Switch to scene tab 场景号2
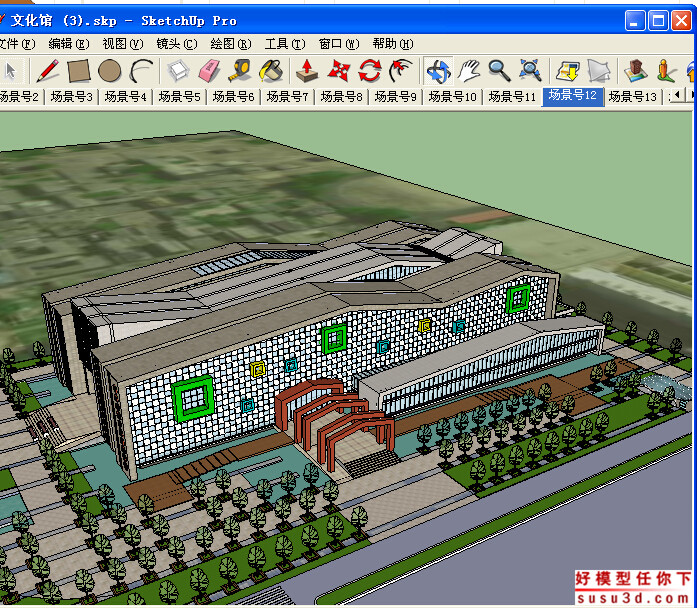 (20, 96)
